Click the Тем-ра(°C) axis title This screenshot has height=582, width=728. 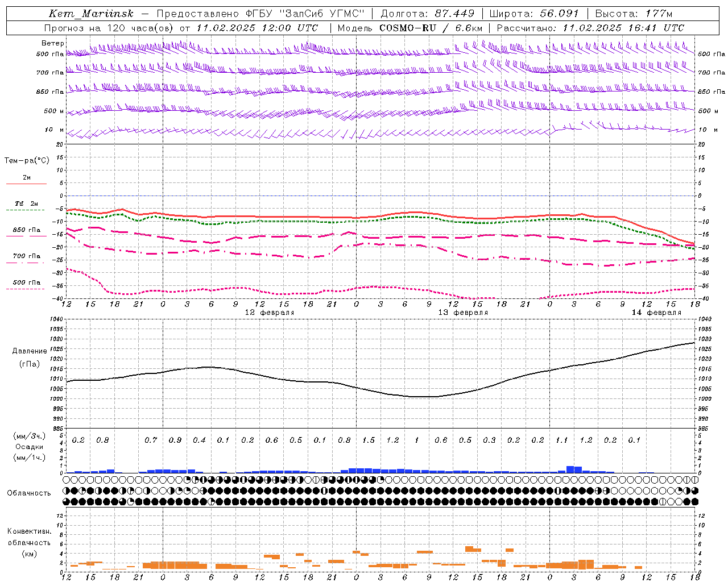pyautogui.click(x=27, y=160)
